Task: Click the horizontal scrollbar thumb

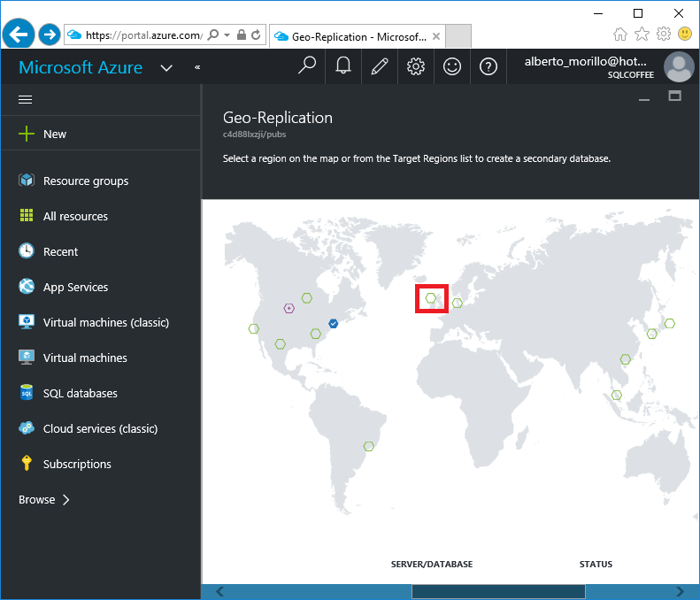Action: point(498,591)
